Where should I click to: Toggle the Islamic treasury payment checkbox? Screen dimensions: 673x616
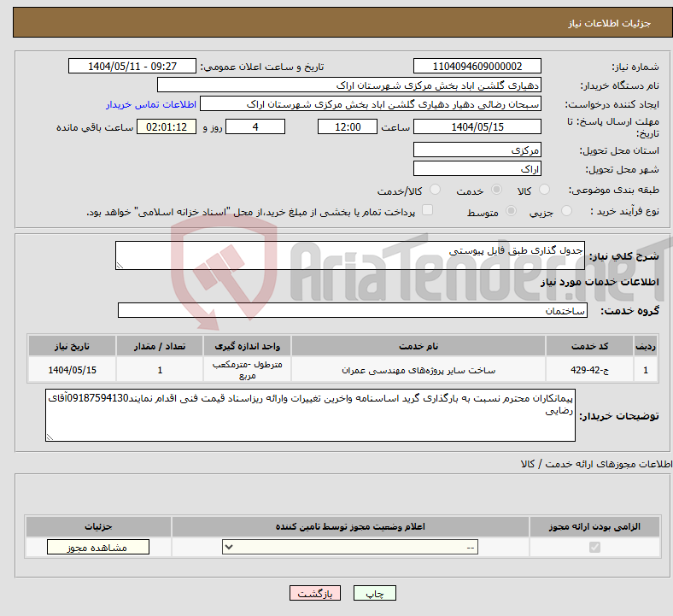coord(428,210)
